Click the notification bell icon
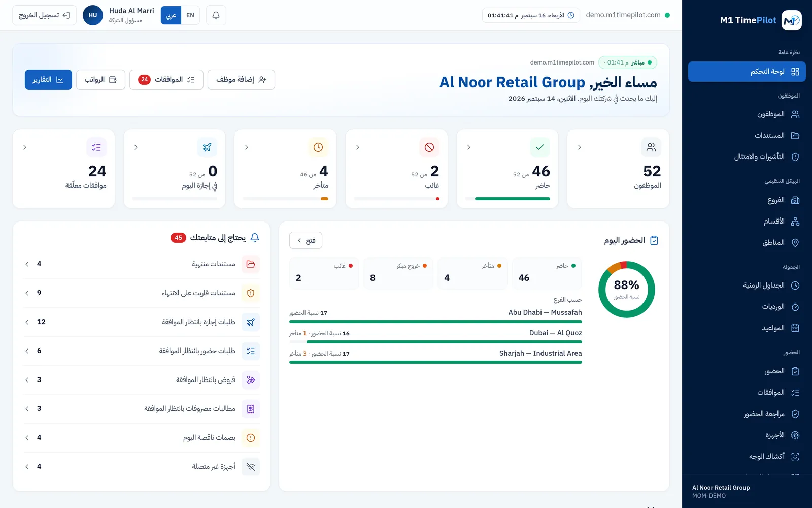Screen dimensions: 812x508 click(x=216, y=15)
